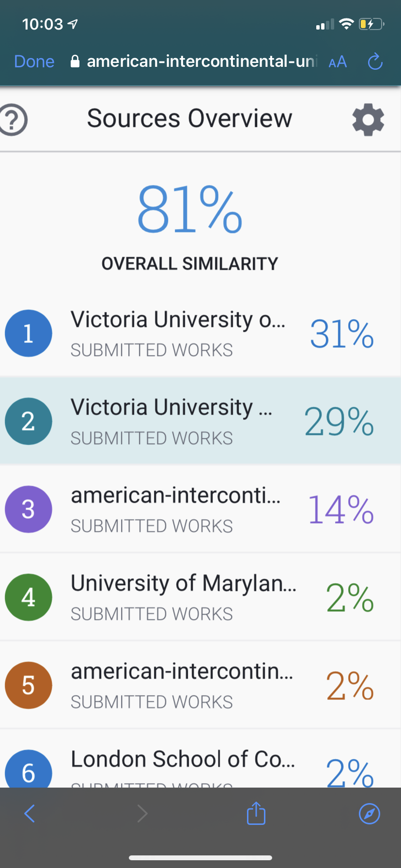The width and height of the screenshot is (401, 868).
Task: Open Victoria University source with 31%
Action: 200,333
